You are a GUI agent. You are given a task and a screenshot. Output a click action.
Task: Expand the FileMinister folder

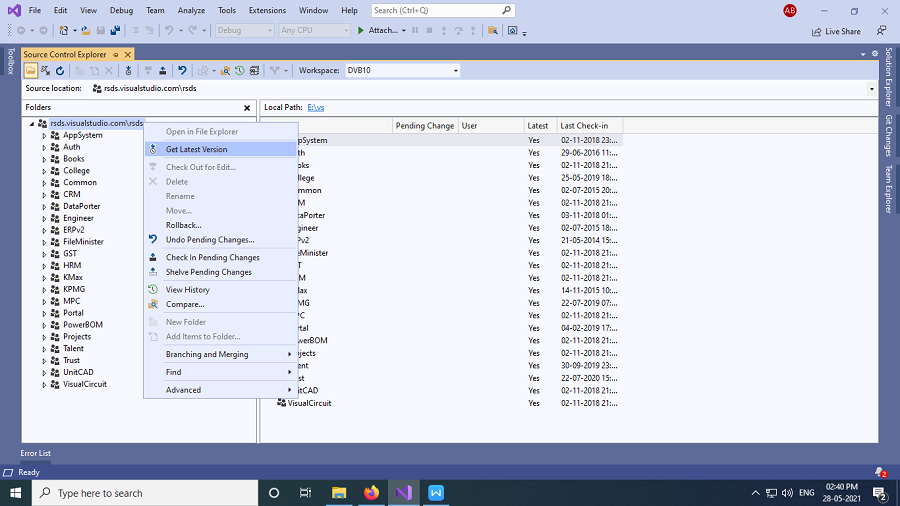coord(44,243)
